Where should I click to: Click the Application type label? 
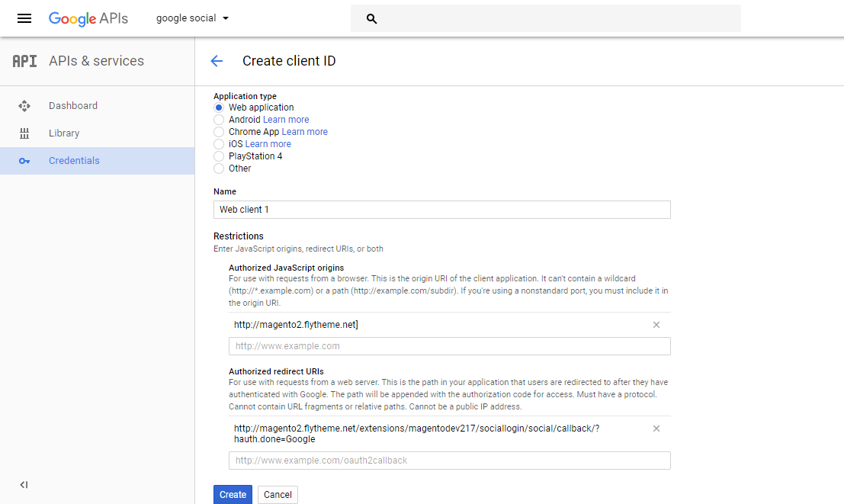[x=245, y=96]
